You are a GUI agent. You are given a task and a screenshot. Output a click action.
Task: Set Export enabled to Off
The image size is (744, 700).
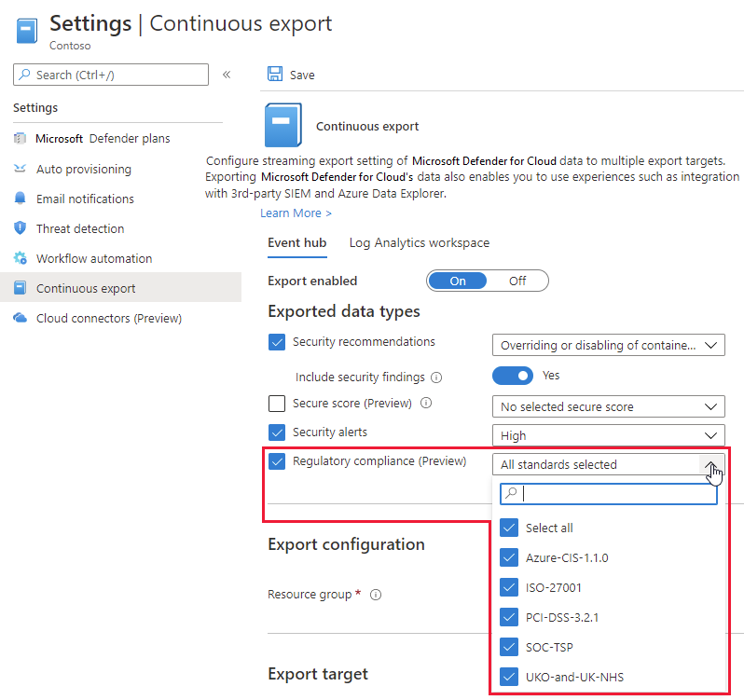tap(517, 281)
